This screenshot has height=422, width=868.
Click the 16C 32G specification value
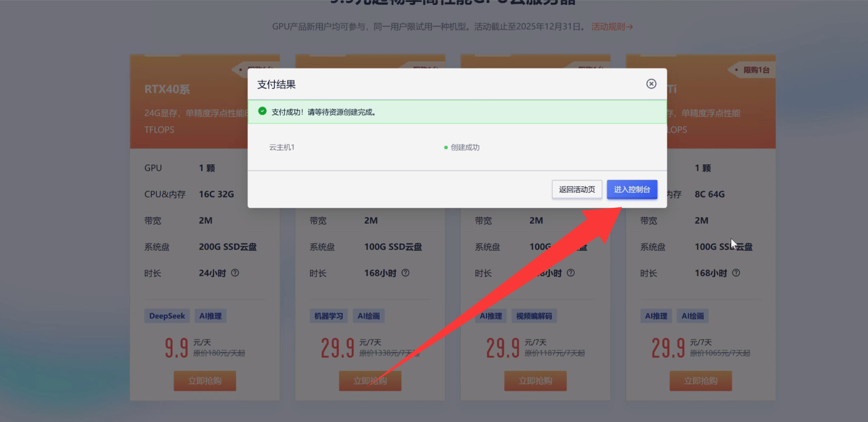[x=216, y=194]
